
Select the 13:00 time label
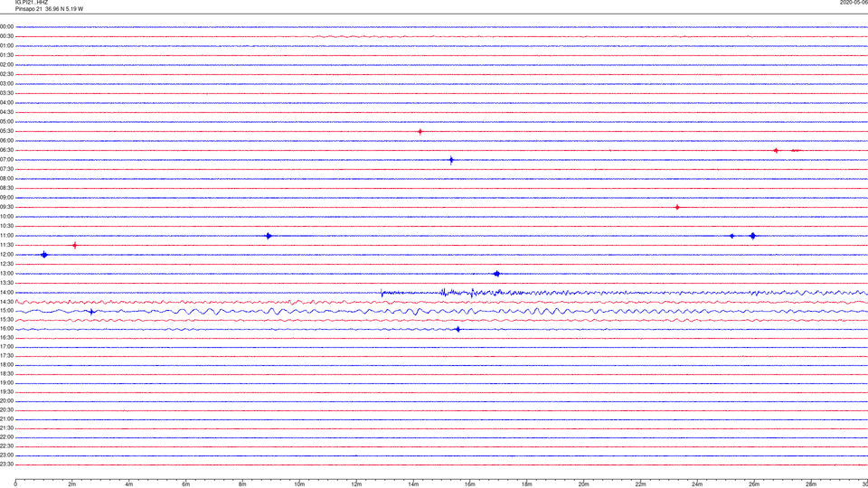(6, 274)
